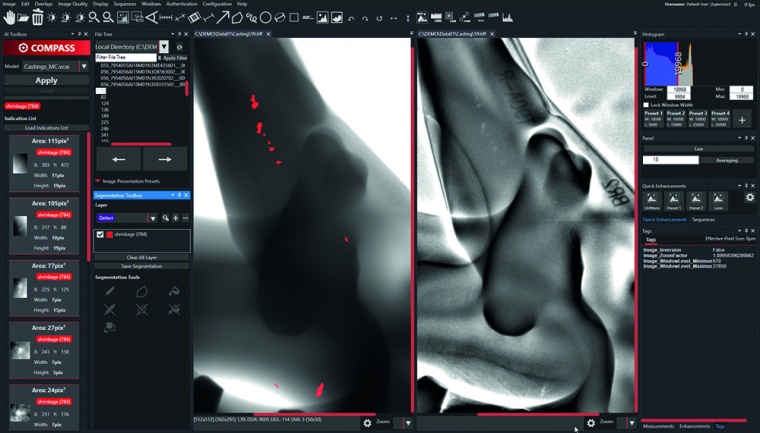This screenshot has width=760, height=433.
Task: Click the pencil segmentation tool
Action: (110, 292)
